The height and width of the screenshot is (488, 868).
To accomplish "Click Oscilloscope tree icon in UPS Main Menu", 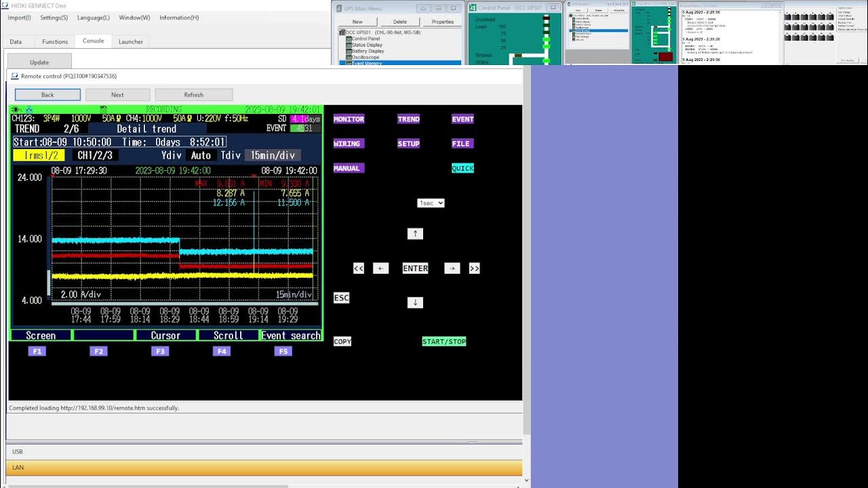I will (349, 57).
